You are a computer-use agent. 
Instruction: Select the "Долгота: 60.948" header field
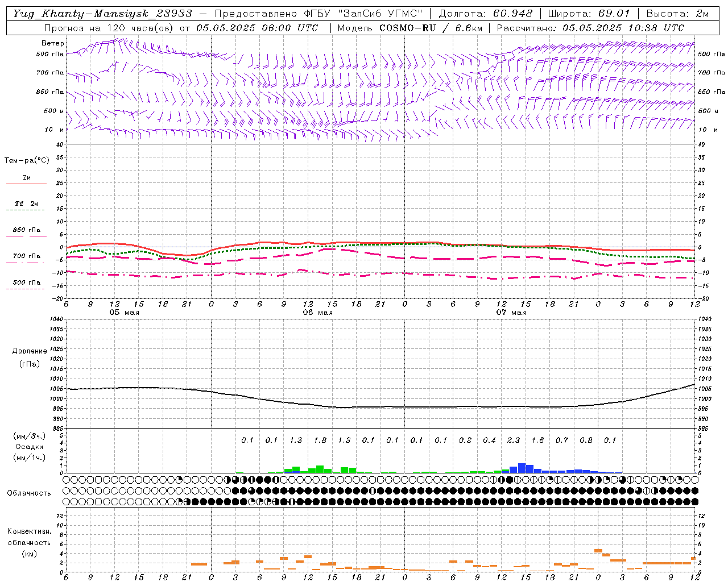[x=486, y=14]
